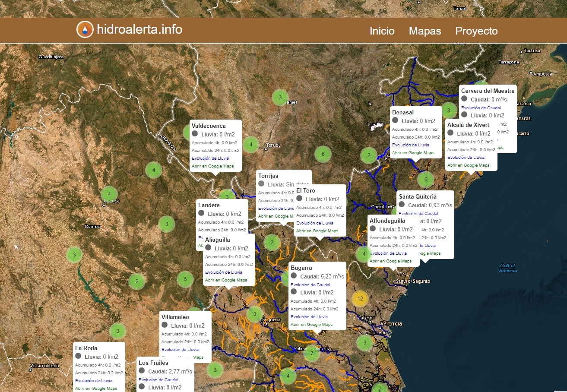Open Los Frailes Evolución de Caudal link

158,380
